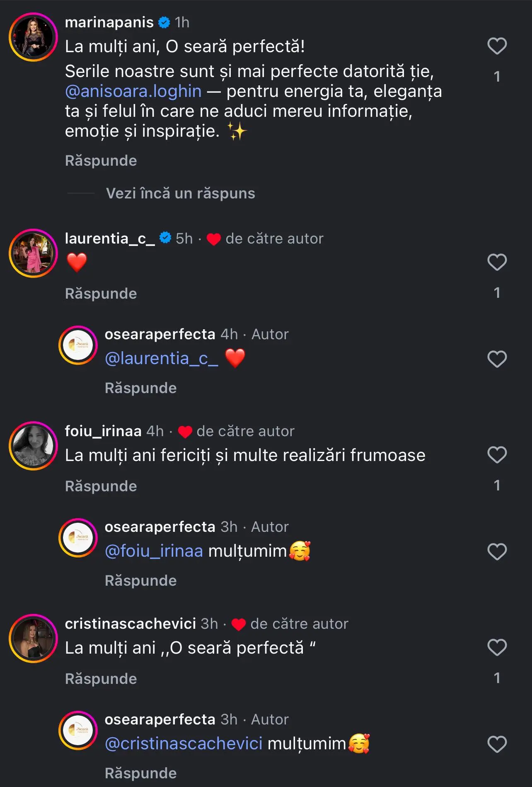Click the verified badge next to marinapanis
The height and width of the screenshot is (787, 532).
click(x=164, y=23)
